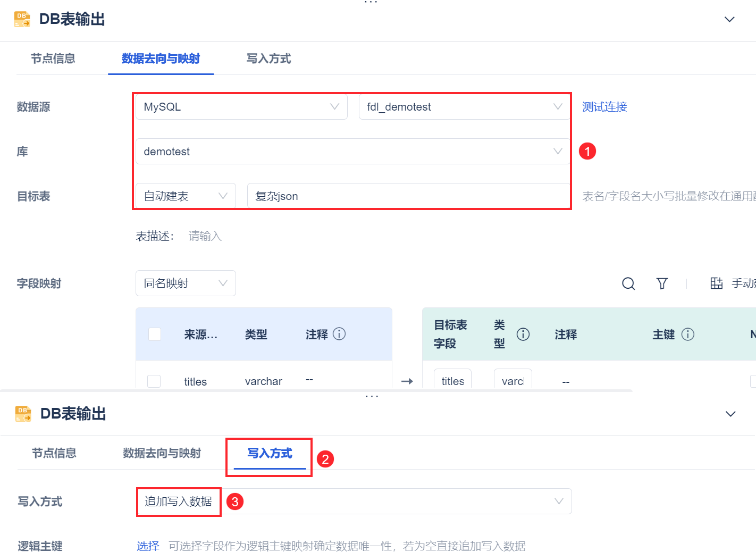Collapse the bottom DB表输出 panel chevron
756x560 pixels.
730,414
